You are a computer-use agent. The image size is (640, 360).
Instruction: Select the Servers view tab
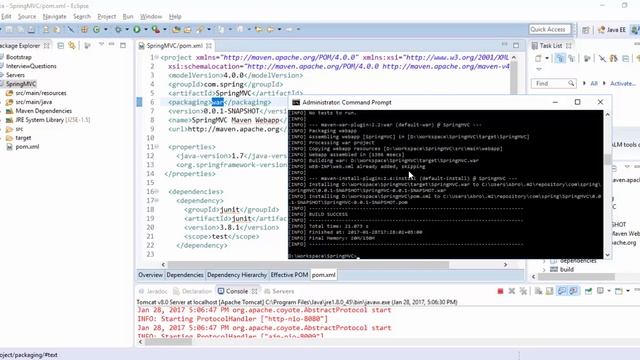point(279,291)
